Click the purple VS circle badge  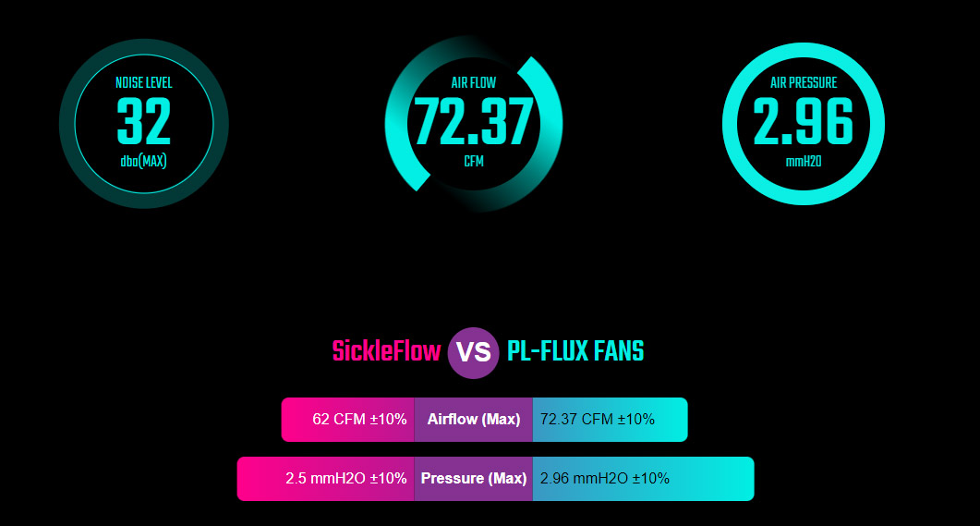coord(473,353)
